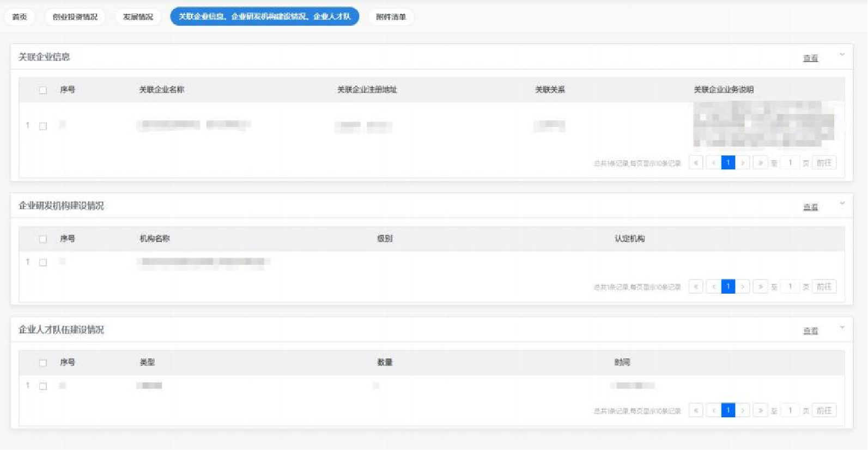The height and width of the screenshot is (450, 868).
Task: Click 前往 button in 关联企业信息 pagination
Action: coord(824,163)
